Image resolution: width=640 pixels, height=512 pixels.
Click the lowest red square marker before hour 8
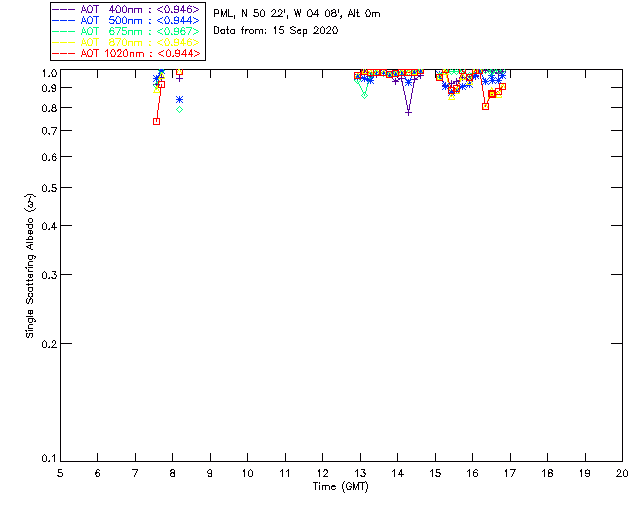tap(156, 122)
